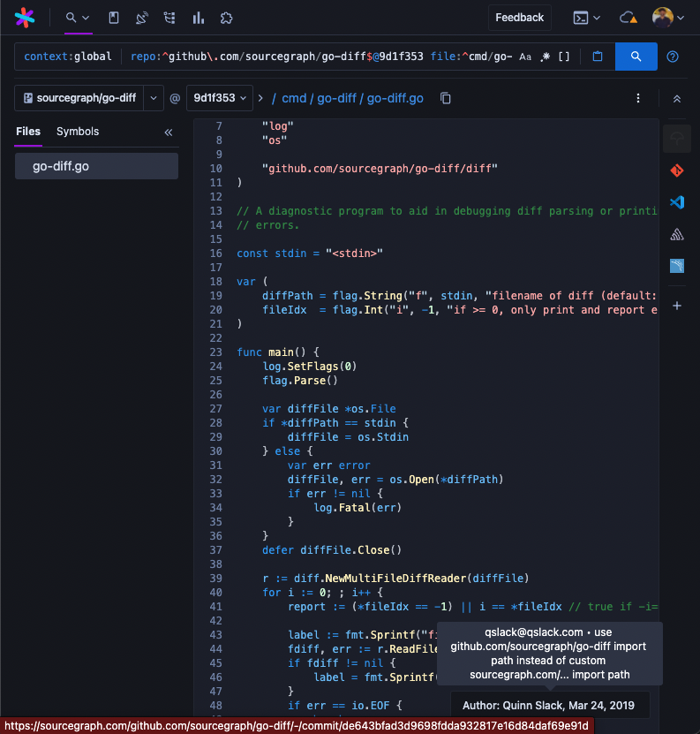The width and height of the screenshot is (700, 734).
Task: Open the search navigation dropdown
Action: click(x=78, y=18)
